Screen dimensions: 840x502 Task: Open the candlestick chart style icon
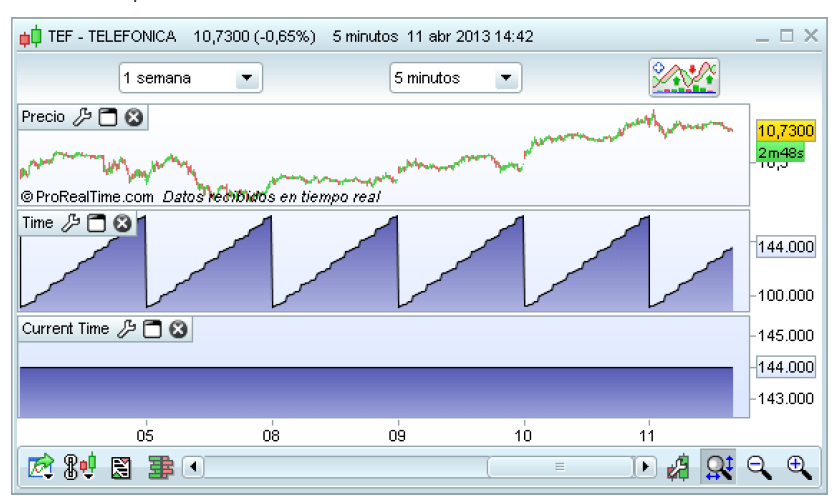coord(80,467)
